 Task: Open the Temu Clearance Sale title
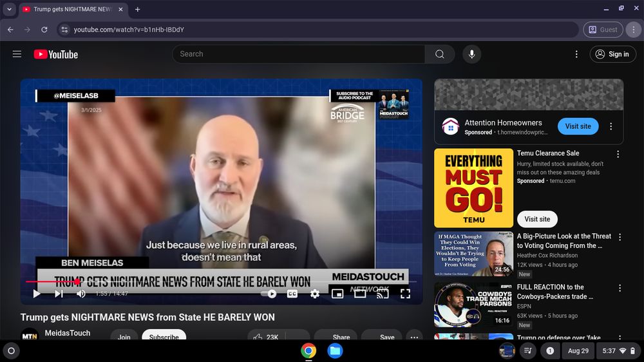(x=548, y=153)
